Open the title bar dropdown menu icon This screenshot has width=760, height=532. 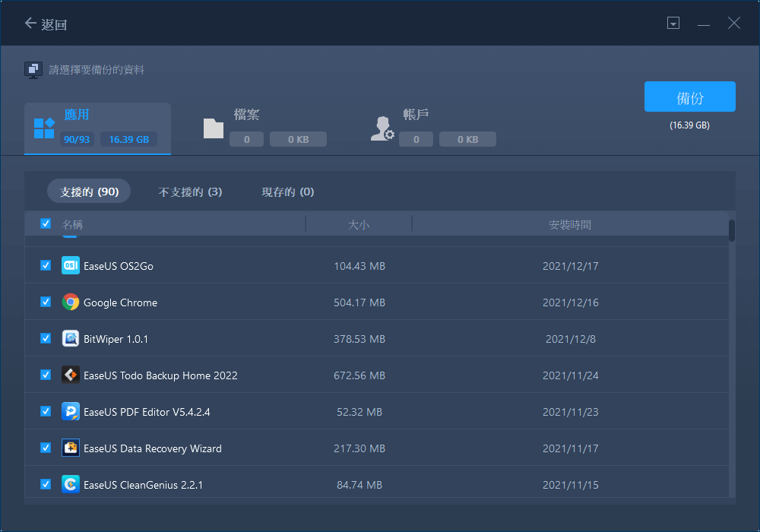[673, 23]
